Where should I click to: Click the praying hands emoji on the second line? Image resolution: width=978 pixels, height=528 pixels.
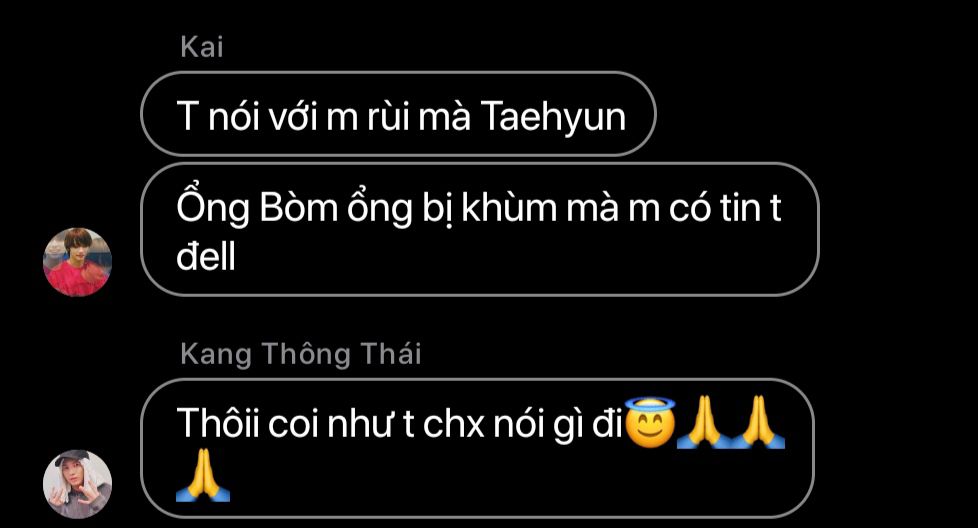tap(203, 475)
